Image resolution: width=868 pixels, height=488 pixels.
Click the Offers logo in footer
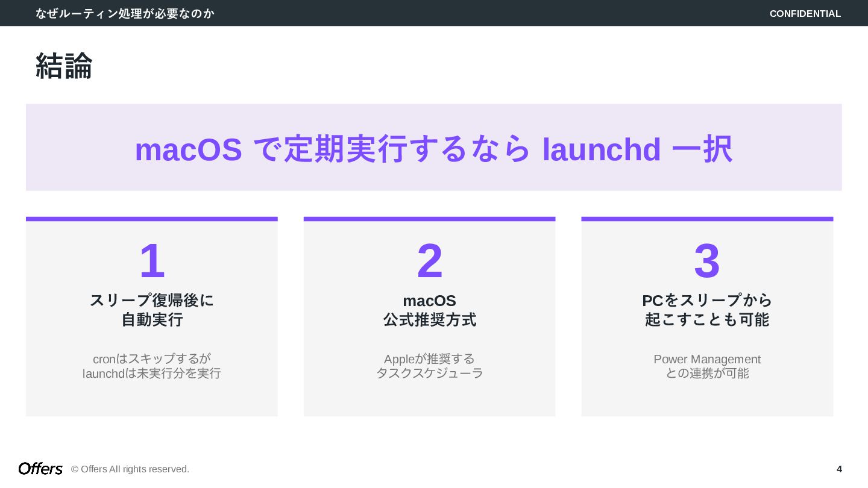pyautogui.click(x=40, y=469)
